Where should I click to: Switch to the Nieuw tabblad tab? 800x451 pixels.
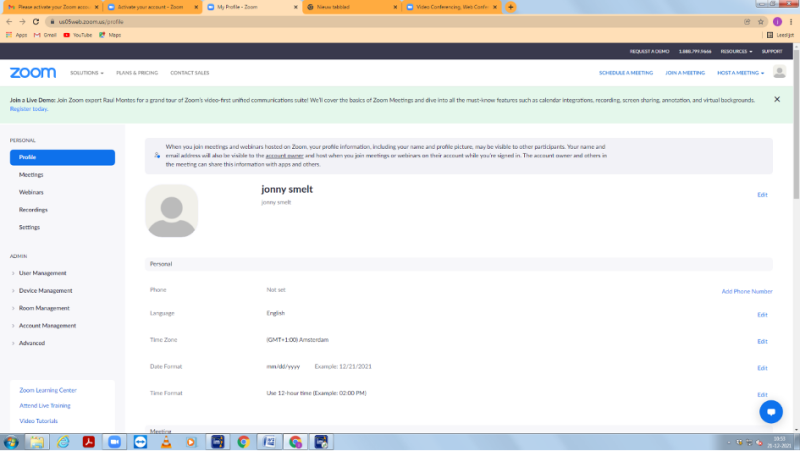pos(352,7)
